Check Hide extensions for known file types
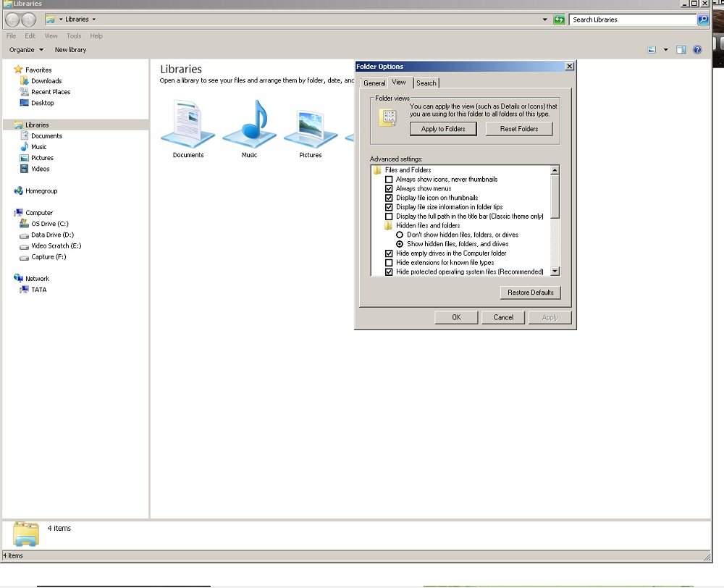This screenshot has height=588, width=724. pos(389,263)
